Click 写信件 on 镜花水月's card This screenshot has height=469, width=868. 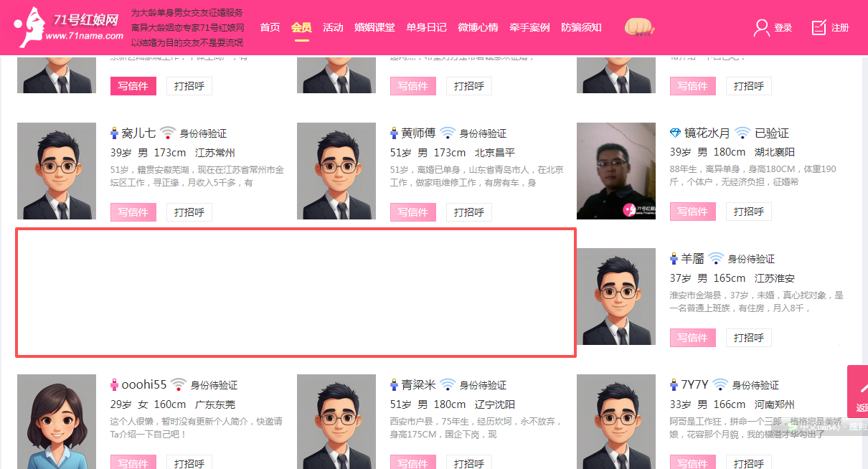[692, 212]
